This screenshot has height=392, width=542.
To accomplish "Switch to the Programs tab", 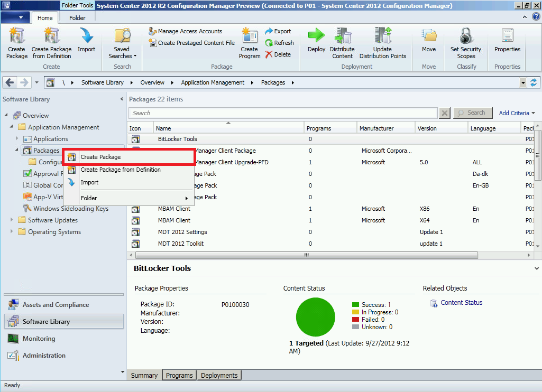I will click(179, 376).
